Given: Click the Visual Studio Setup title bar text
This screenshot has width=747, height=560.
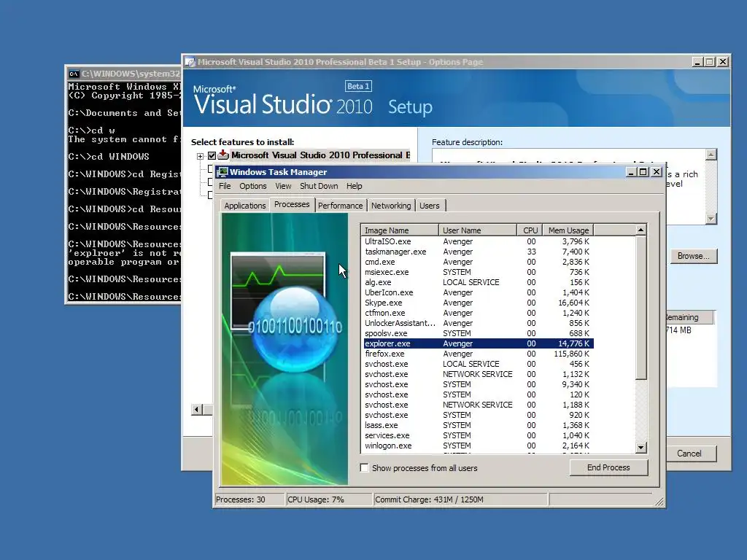Looking at the screenshot, I should [340, 62].
